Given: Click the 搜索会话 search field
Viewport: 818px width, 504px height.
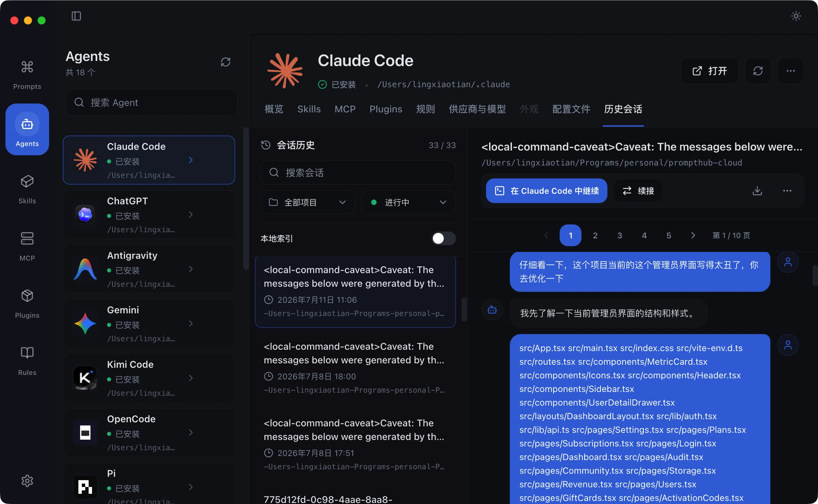Looking at the screenshot, I should 358,172.
